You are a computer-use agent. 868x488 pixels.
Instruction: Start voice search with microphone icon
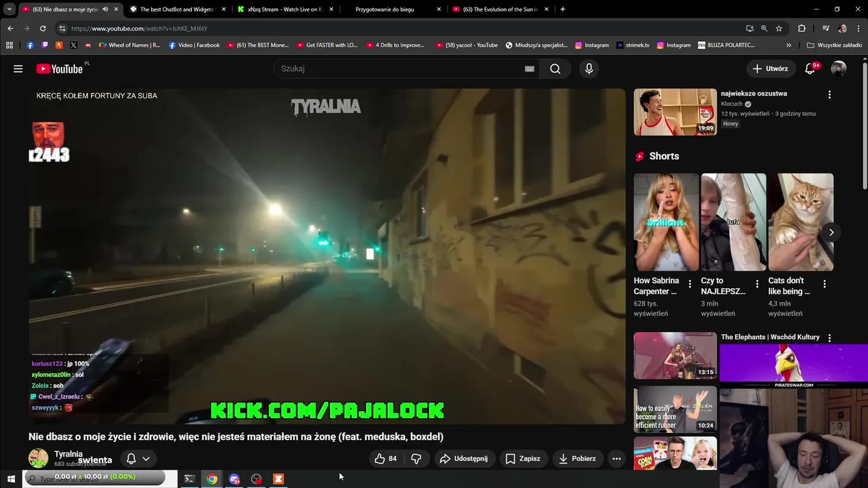click(x=589, y=68)
